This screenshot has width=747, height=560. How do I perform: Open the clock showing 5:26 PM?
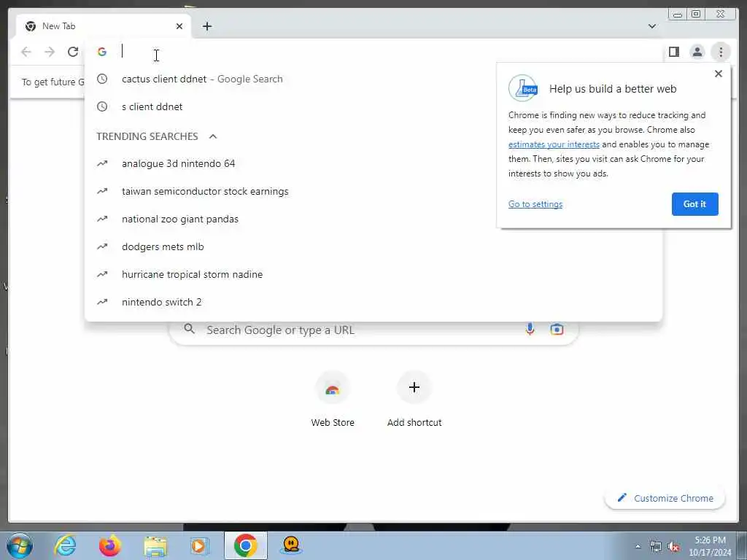click(x=710, y=546)
